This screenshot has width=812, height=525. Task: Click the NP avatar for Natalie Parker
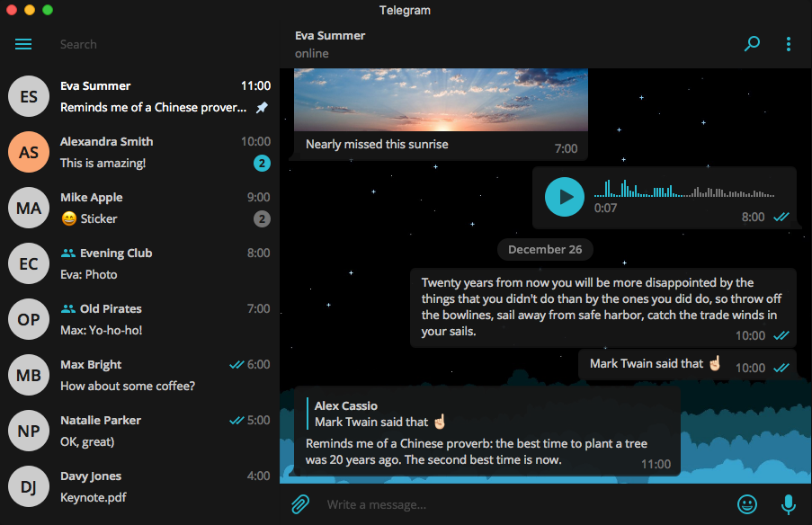point(29,431)
